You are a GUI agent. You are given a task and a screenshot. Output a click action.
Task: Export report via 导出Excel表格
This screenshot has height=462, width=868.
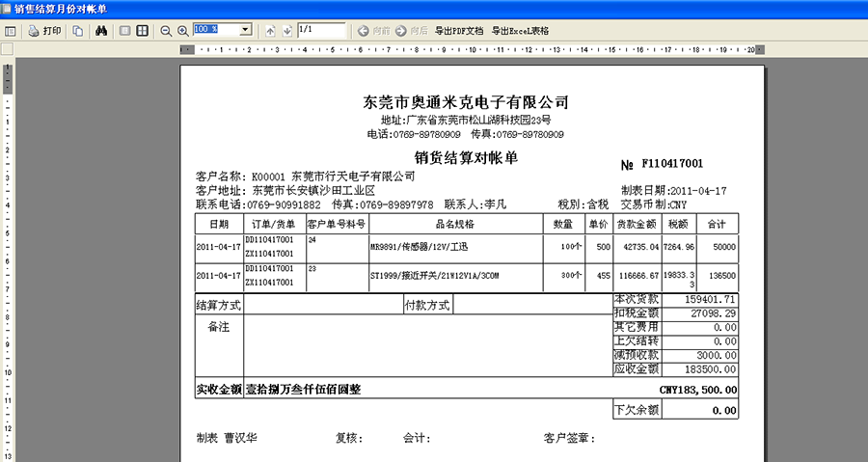click(521, 31)
